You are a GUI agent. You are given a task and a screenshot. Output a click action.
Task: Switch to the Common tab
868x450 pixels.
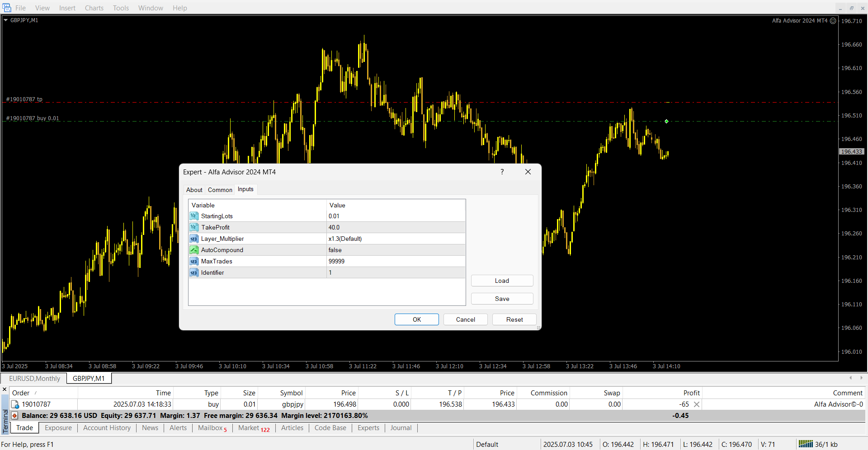[220, 190]
